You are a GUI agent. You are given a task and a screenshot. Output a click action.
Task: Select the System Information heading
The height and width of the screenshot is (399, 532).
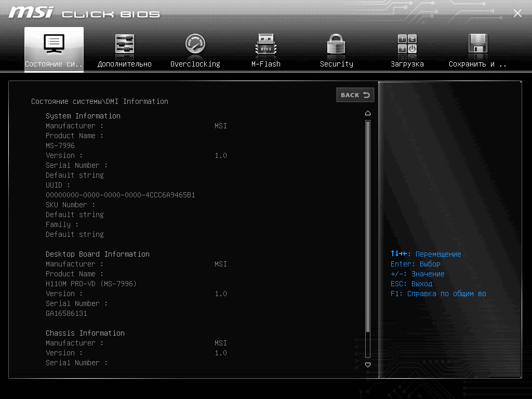83,116
